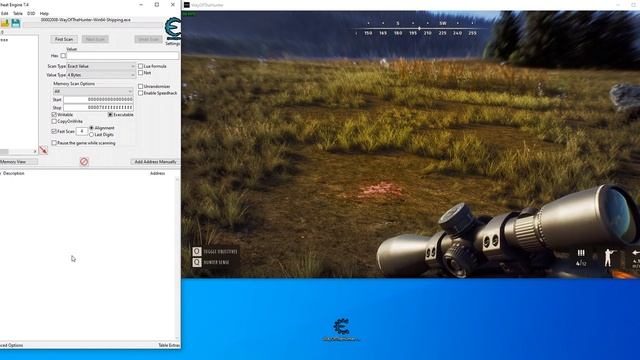Screen dimensions: 640x360
Task: Click the Next Scan button
Action: (95, 39)
